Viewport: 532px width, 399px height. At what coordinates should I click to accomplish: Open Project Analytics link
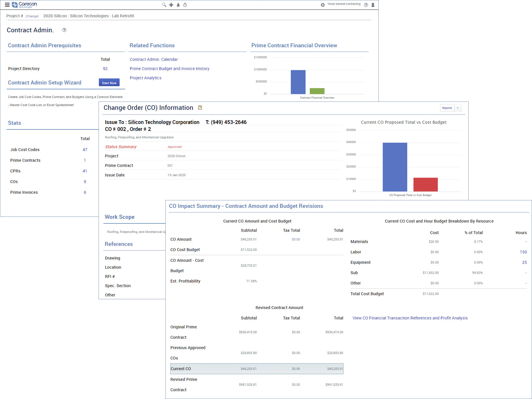(146, 78)
